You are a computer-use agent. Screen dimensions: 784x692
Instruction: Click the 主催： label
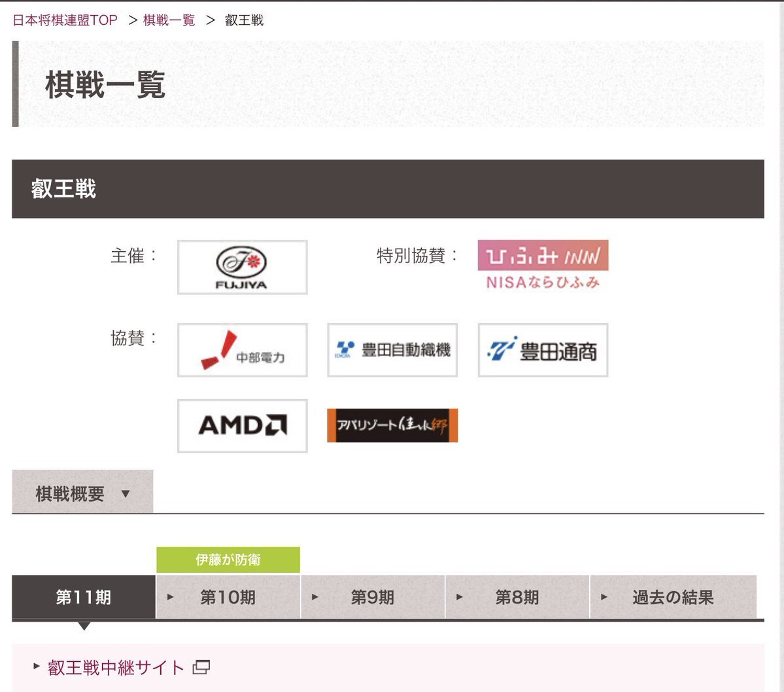134,256
